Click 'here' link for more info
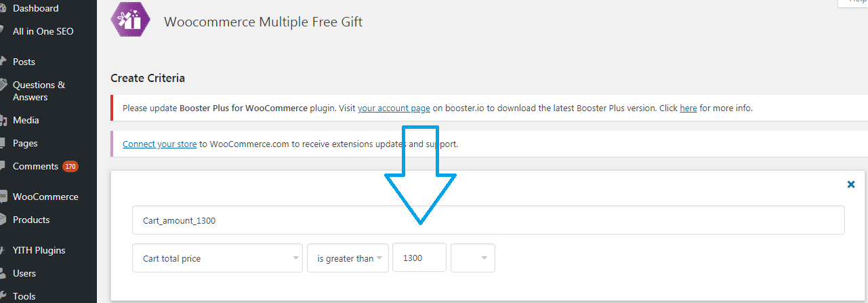The image size is (868, 303). 688,108
